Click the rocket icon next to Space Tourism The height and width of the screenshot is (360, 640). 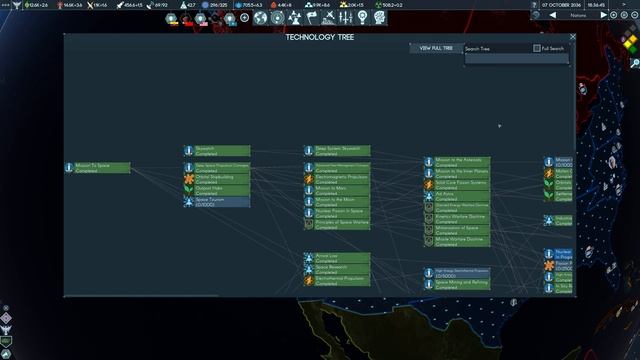(x=189, y=202)
